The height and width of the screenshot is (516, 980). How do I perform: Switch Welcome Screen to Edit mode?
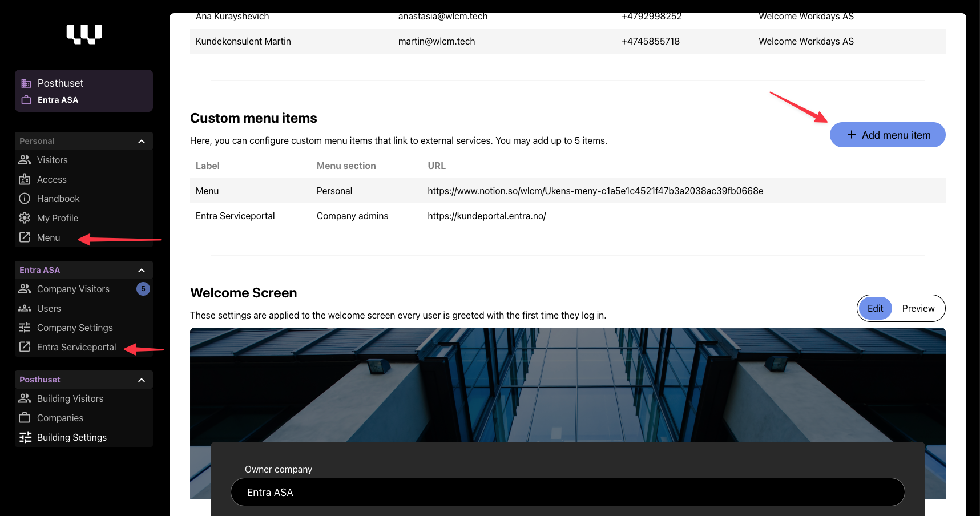pyautogui.click(x=875, y=308)
